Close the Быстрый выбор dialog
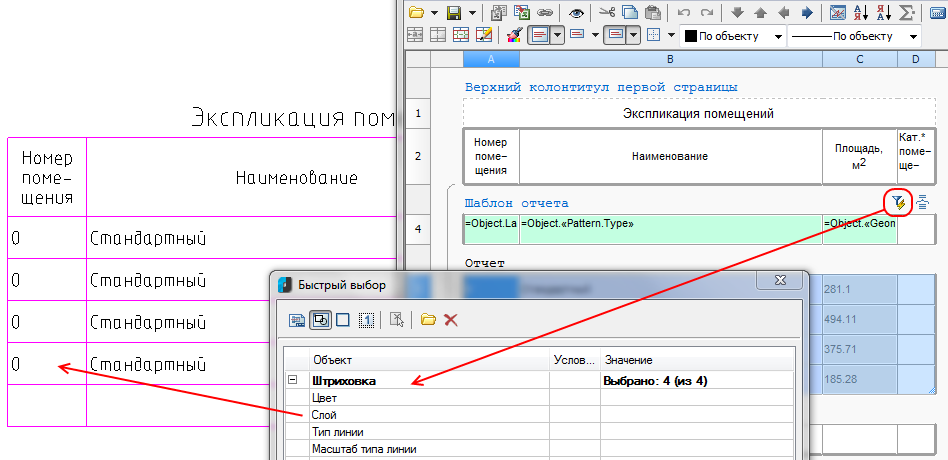 tap(779, 280)
